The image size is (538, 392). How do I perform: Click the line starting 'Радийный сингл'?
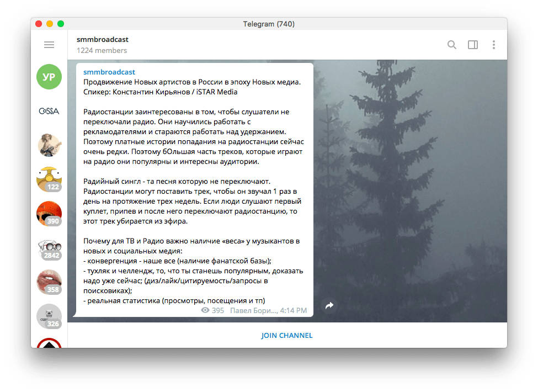[177, 181]
